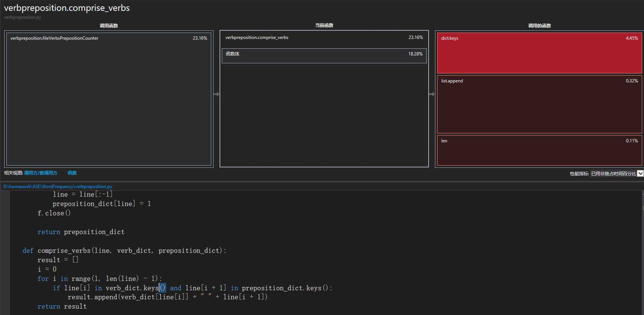Click the verbpreposition.py subtitle under title
Screen dimensions: 644x315
pyautogui.click(x=22, y=17)
